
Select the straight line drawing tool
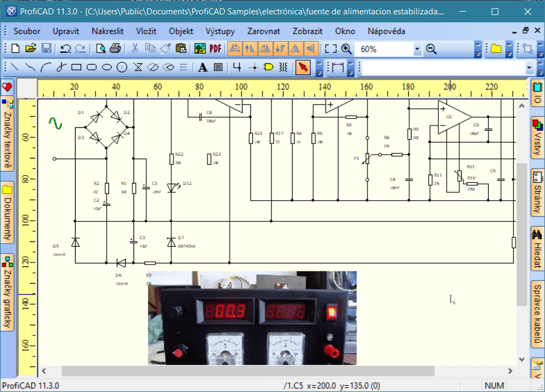tap(14, 67)
